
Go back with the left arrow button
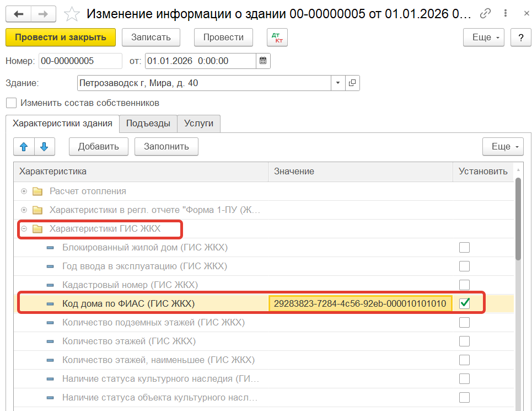point(18,14)
